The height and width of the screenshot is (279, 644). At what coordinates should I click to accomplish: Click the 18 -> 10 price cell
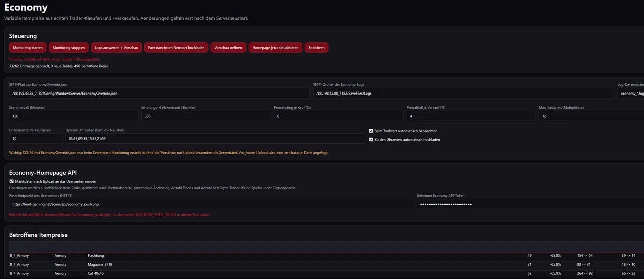coord(628,264)
